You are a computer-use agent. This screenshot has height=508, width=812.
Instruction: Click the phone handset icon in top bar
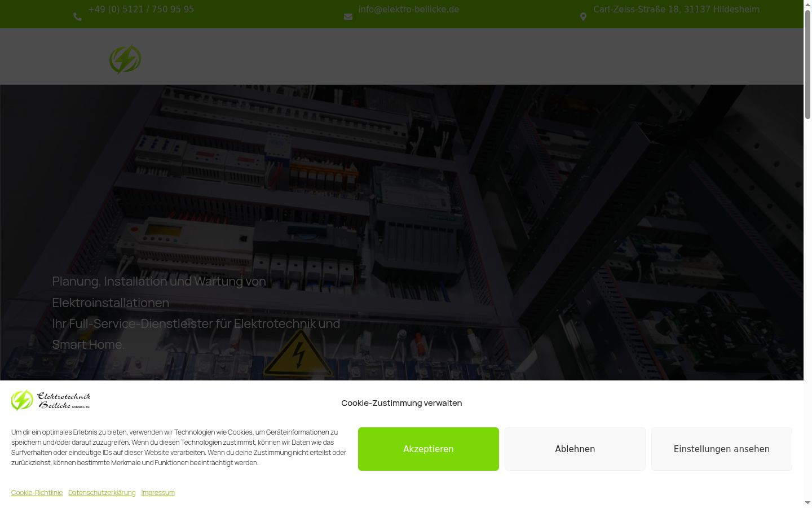click(77, 17)
